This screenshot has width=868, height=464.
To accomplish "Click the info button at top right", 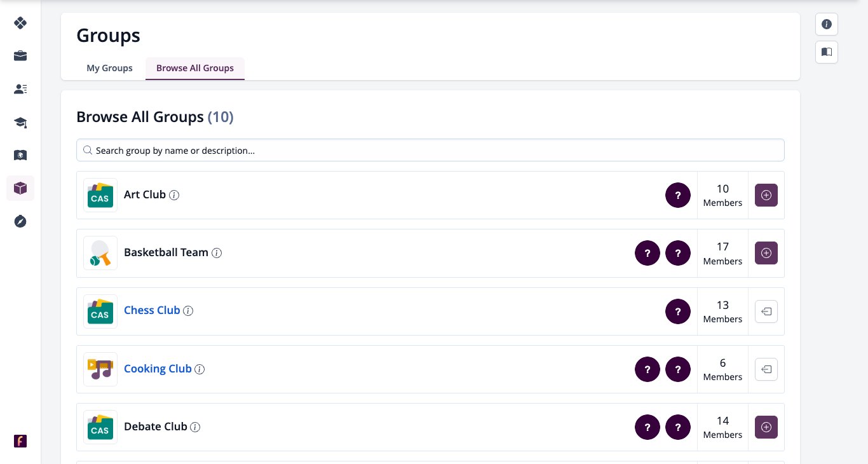I will [x=827, y=24].
